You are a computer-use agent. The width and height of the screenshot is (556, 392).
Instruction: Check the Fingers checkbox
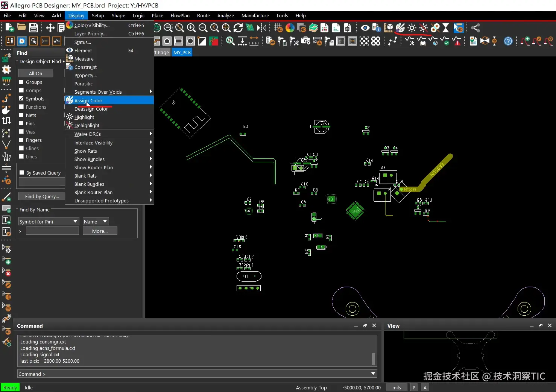coord(21,140)
